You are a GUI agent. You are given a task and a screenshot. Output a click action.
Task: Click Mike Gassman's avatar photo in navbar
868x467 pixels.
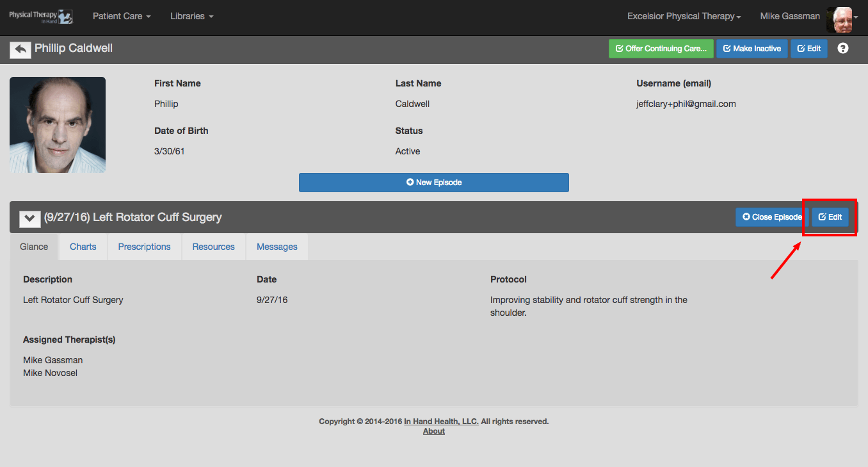tap(839, 20)
